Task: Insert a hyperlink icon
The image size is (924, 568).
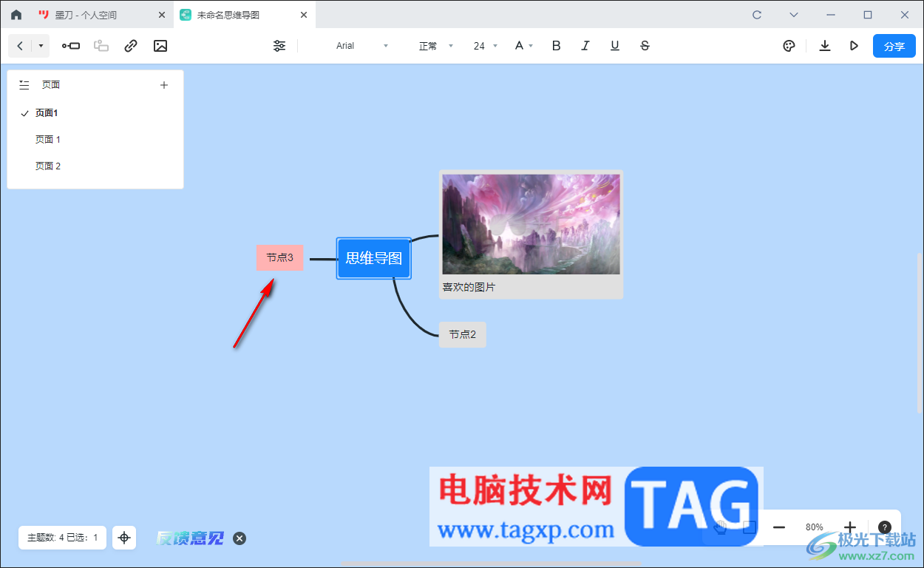Action: tap(131, 46)
